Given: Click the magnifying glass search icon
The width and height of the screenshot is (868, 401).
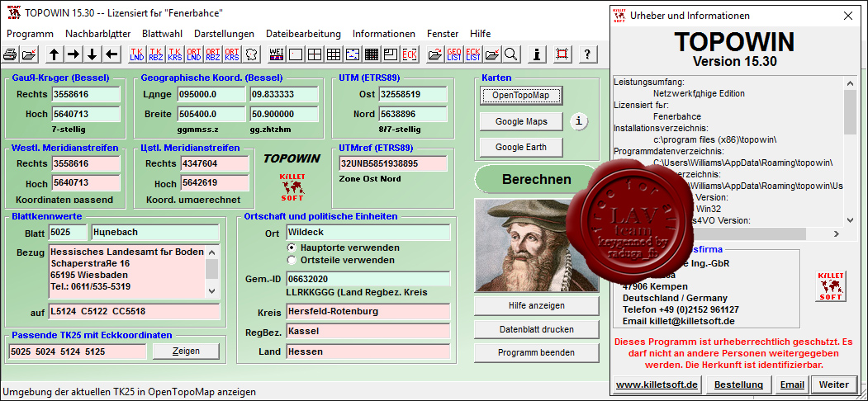Looking at the screenshot, I should coord(511,54).
